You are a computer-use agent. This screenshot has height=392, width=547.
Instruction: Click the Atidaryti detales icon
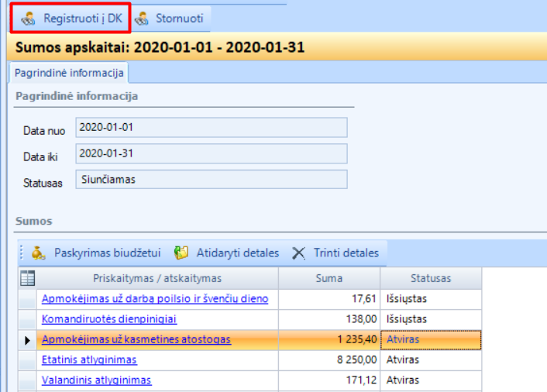[x=182, y=253]
